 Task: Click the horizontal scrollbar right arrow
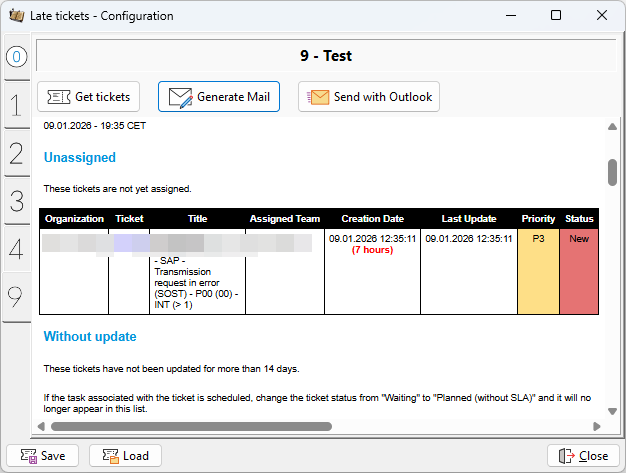596,426
